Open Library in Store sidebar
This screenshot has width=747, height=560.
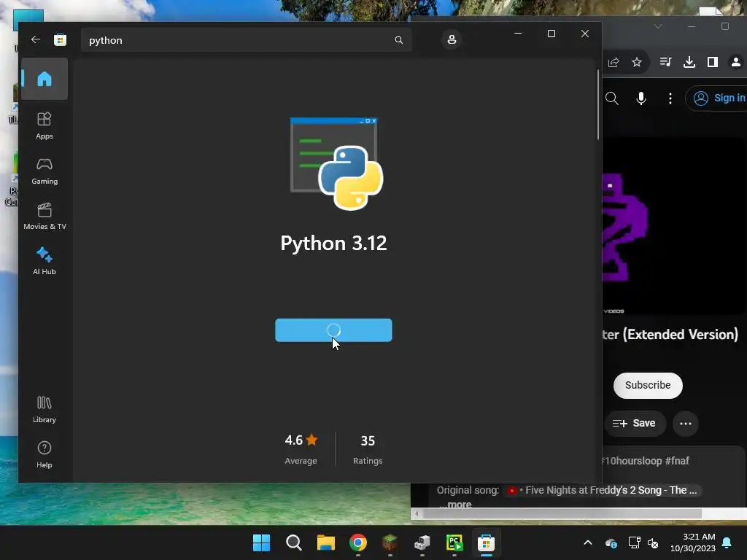[x=44, y=409]
